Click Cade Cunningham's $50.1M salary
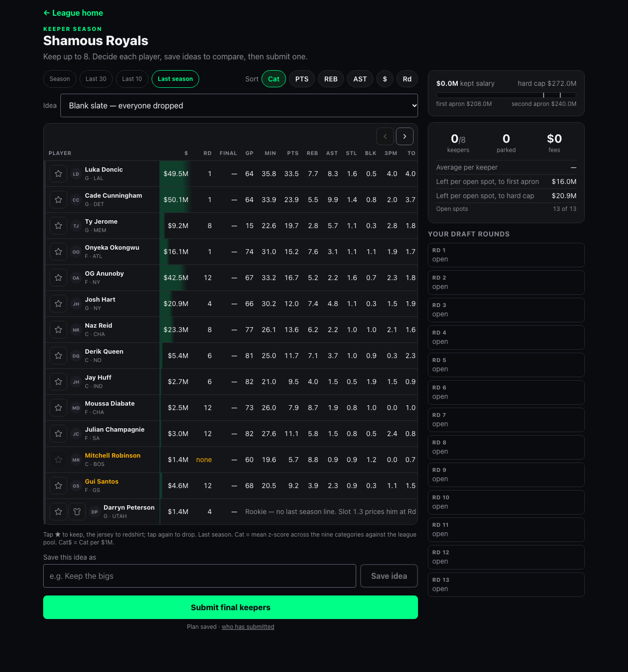Viewport: 628px width, 672px height. tap(176, 200)
